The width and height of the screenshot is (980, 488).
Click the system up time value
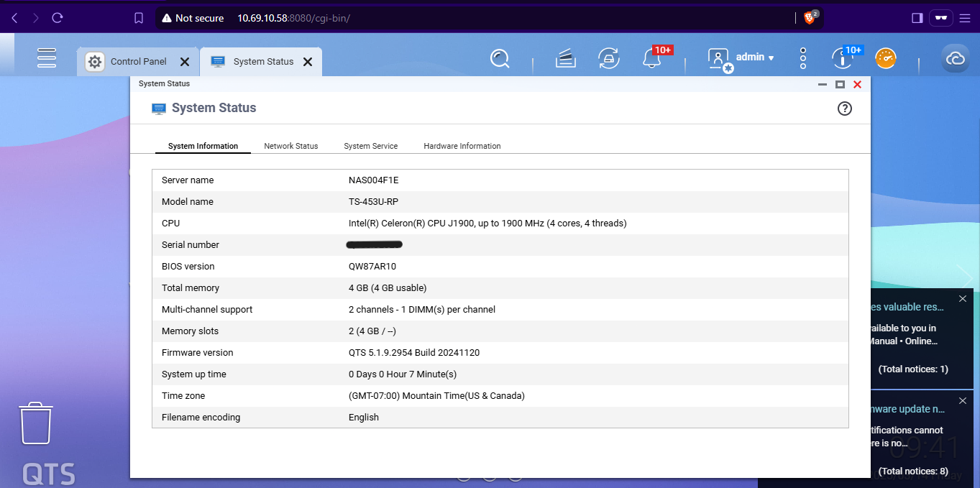(x=403, y=374)
